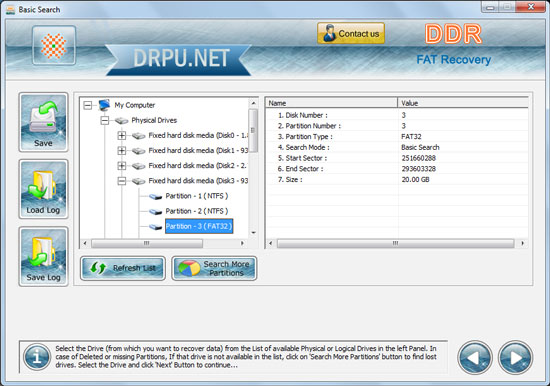Expand Disk0 fixed hard disk media node

pyautogui.click(x=122, y=135)
